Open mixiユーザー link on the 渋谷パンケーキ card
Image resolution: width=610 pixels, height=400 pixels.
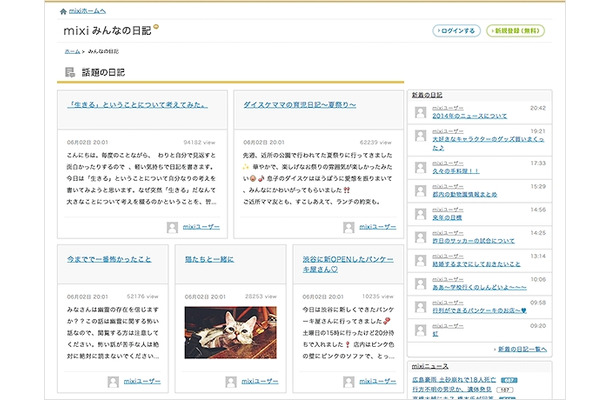tap(377, 381)
